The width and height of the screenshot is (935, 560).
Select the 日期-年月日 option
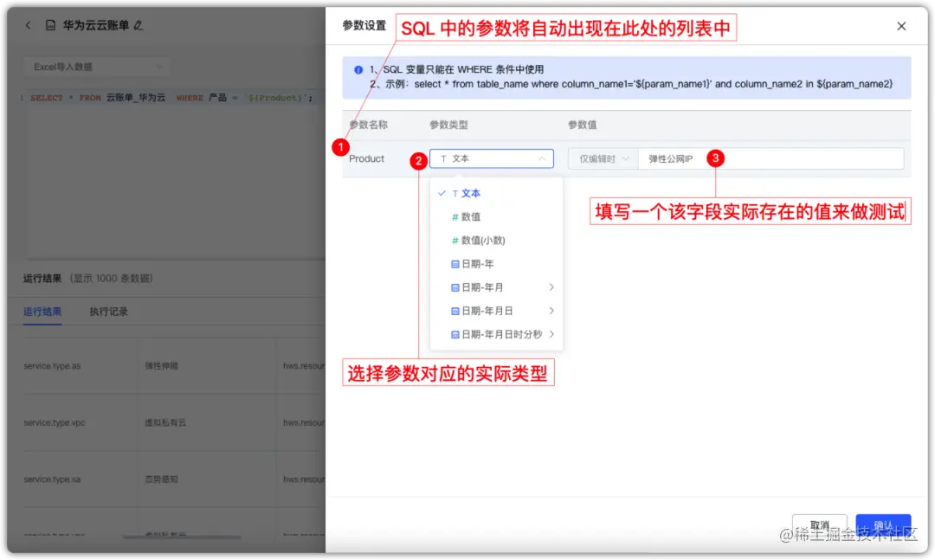coord(496,311)
